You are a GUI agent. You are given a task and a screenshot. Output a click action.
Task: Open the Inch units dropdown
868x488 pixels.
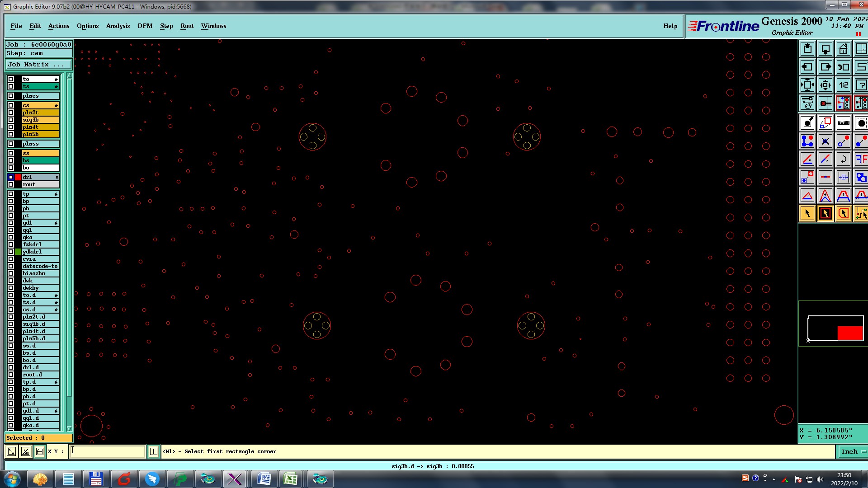pos(853,451)
